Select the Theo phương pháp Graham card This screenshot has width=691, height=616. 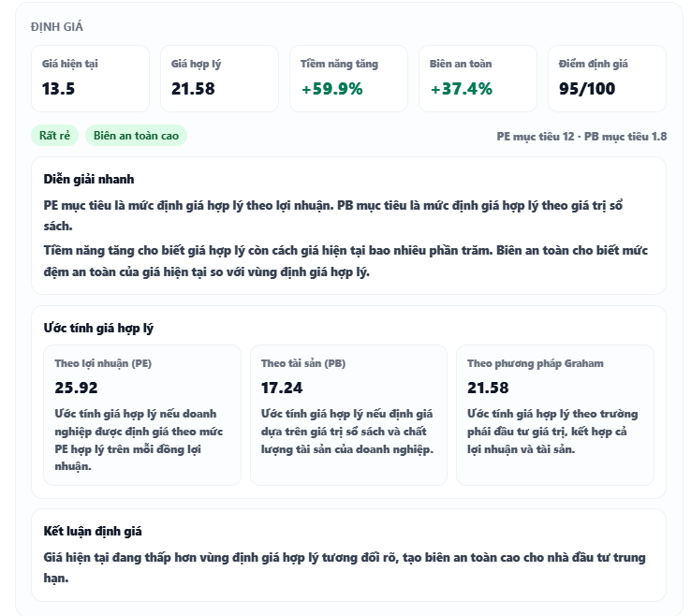click(554, 415)
